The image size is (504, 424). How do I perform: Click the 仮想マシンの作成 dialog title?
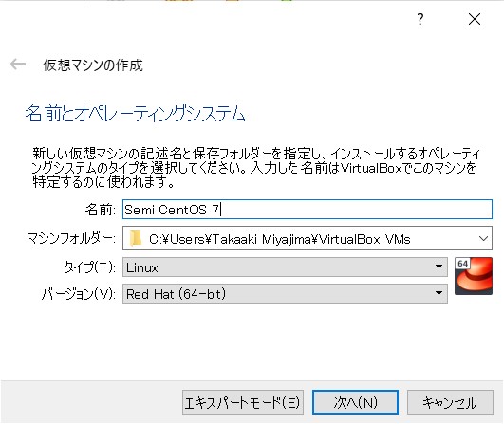pyautogui.click(x=93, y=65)
